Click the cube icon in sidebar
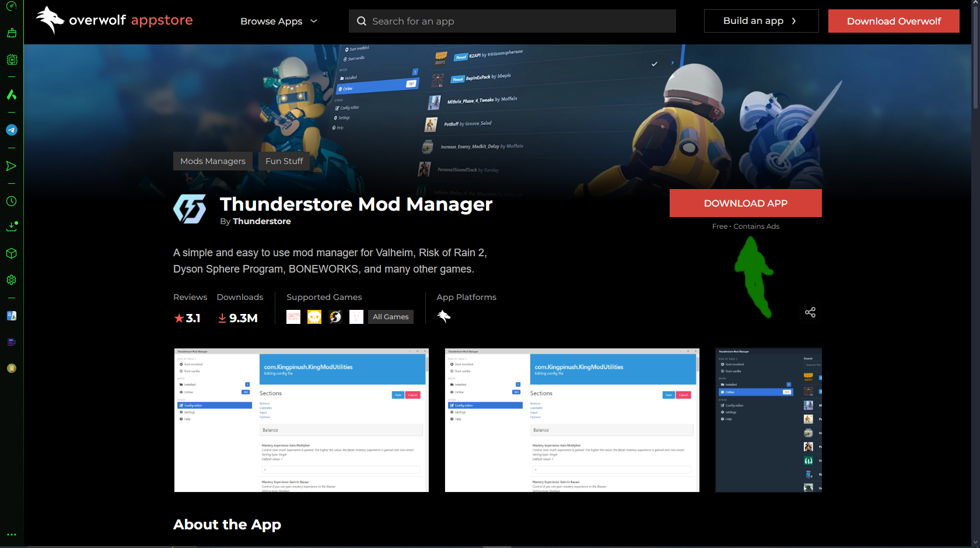Image resolution: width=980 pixels, height=548 pixels. pyautogui.click(x=11, y=254)
